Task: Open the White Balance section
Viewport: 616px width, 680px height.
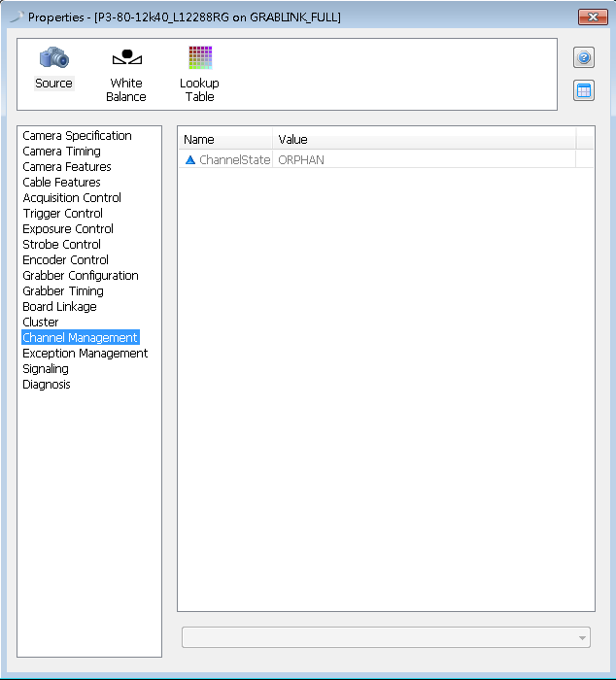Action: point(126,74)
